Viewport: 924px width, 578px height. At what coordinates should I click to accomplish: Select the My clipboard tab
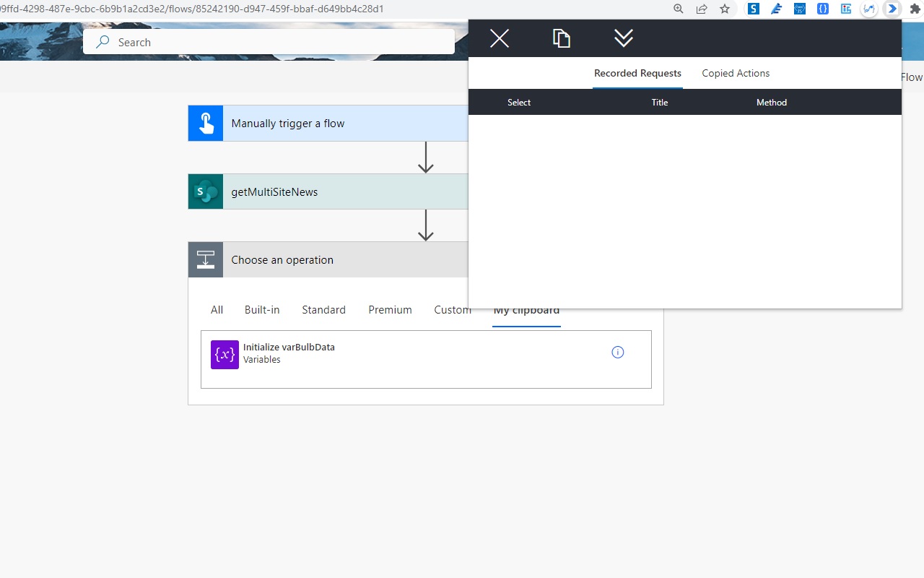(x=526, y=311)
